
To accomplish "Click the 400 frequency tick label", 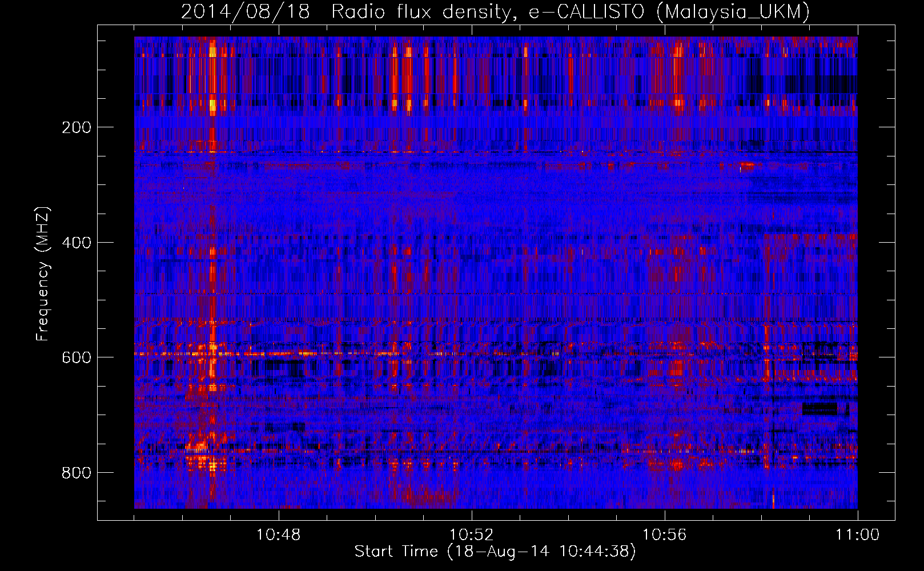I will [x=77, y=242].
